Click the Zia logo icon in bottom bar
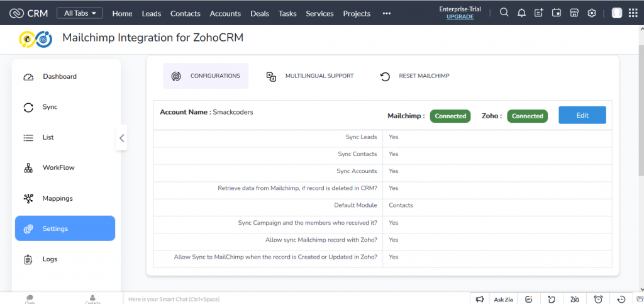 pyautogui.click(x=575, y=299)
